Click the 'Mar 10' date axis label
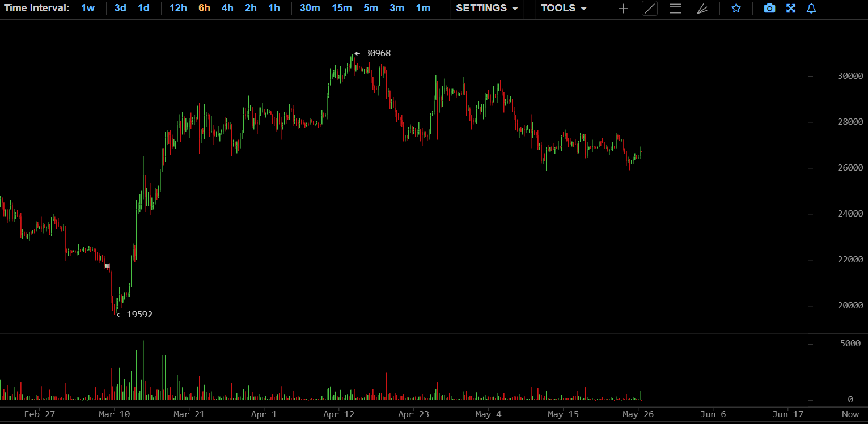868x424 pixels. [x=115, y=414]
